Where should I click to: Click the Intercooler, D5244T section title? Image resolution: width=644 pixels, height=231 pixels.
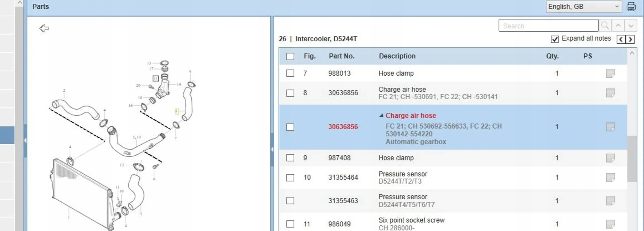326,39
